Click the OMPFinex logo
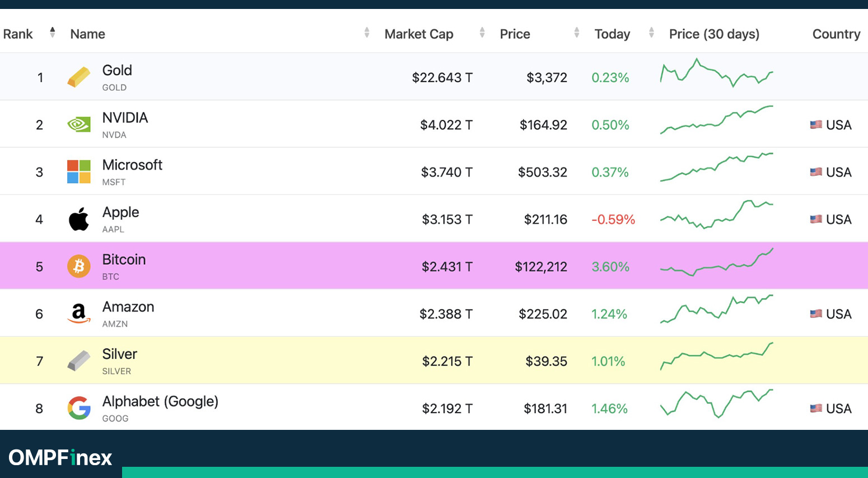The width and height of the screenshot is (868, 478). click(x=60, y=457)
